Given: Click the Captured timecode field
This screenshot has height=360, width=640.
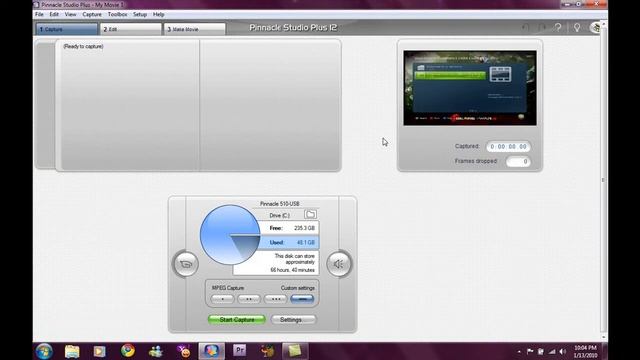Looking at the screenshot, I should pos(508,147).
